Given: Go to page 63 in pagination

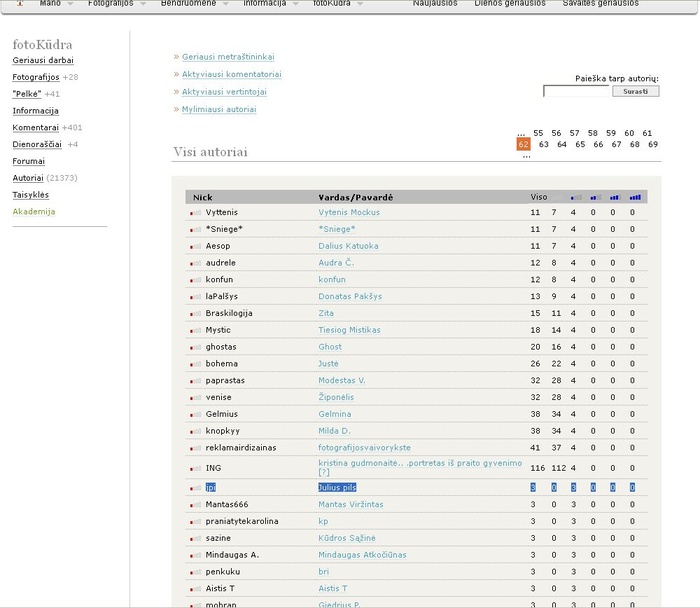Looking at the screenshot, I should tap(543, 145).
